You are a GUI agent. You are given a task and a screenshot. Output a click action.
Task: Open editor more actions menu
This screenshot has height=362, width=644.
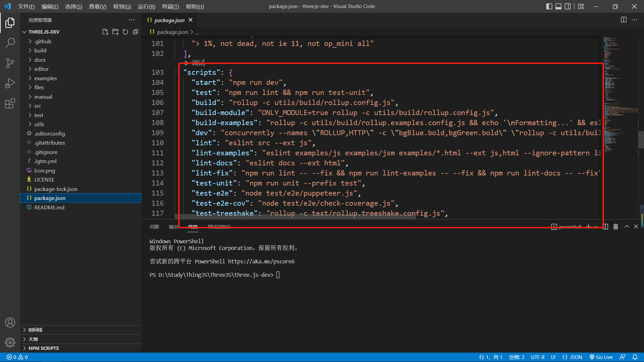click(x=634, y=20)
